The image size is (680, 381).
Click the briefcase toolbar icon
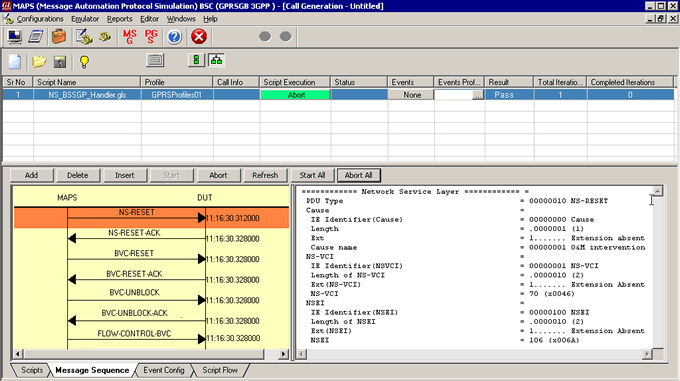(59, 37)
